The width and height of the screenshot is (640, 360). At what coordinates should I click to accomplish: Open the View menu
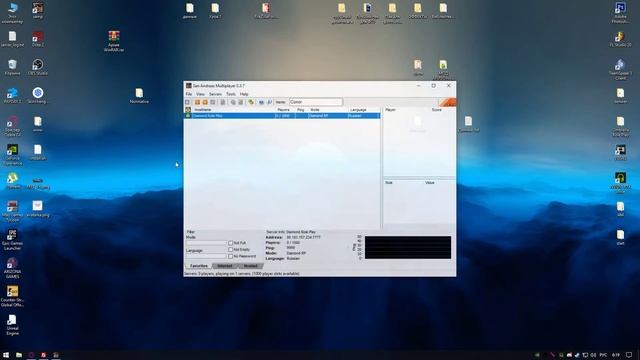(x=200, y=94)
